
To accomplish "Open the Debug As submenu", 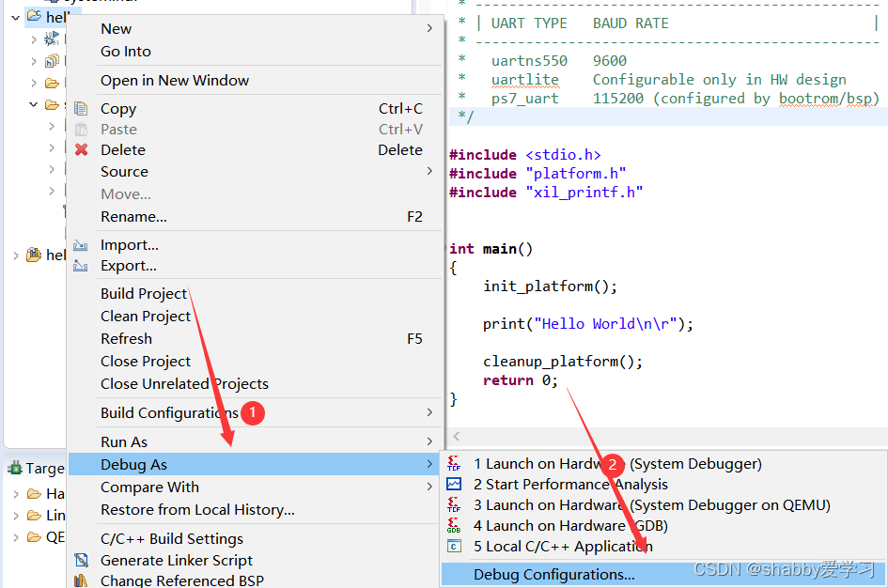I will (133, 465).
